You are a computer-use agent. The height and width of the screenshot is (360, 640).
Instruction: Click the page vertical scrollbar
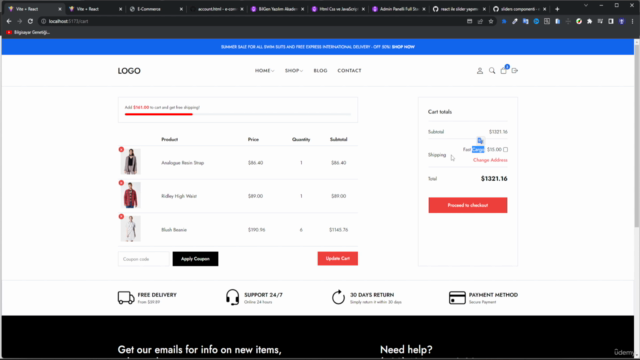pos(636,135)
